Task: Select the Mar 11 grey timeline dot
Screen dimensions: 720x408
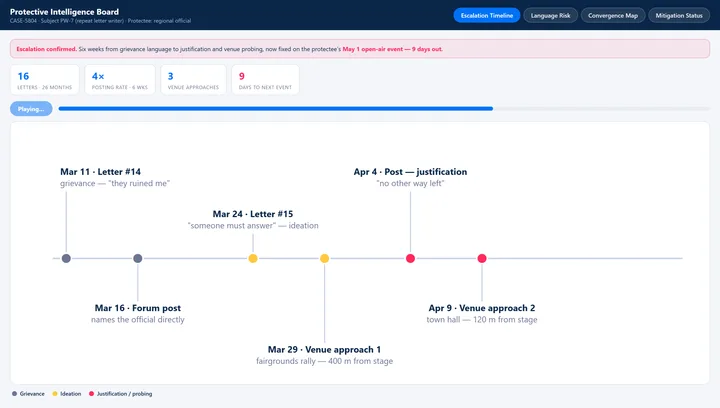Action: tap(66, 258)
